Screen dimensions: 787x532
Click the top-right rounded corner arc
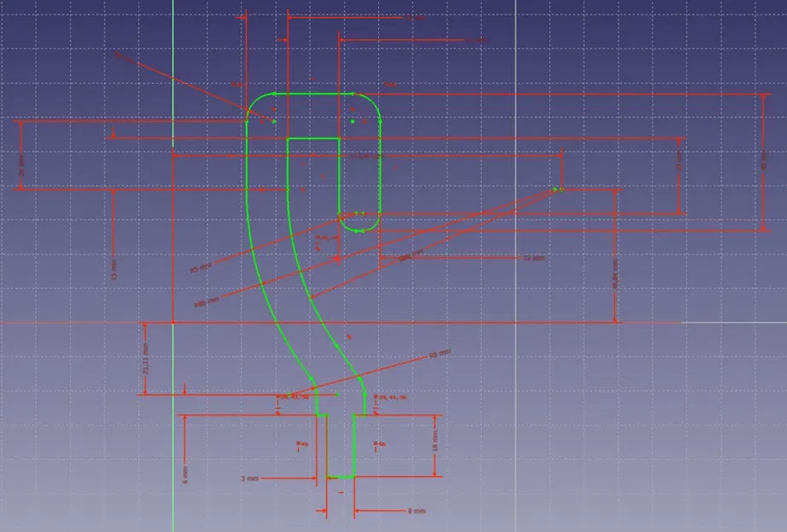point(372,102)
